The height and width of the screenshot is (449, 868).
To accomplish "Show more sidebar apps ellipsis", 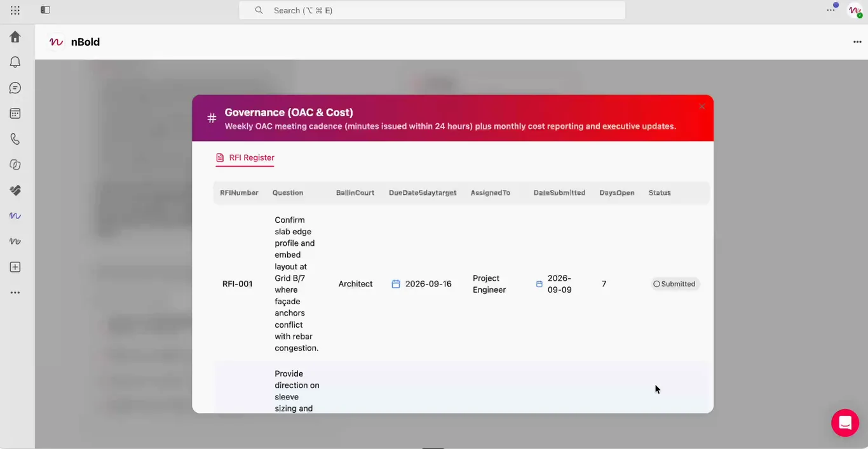I will (x=15, y=293).
